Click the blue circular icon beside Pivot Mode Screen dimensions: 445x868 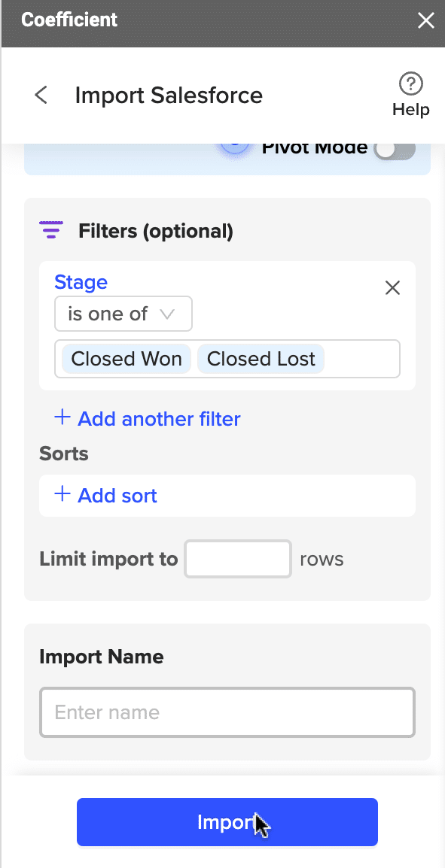(236, 146)
